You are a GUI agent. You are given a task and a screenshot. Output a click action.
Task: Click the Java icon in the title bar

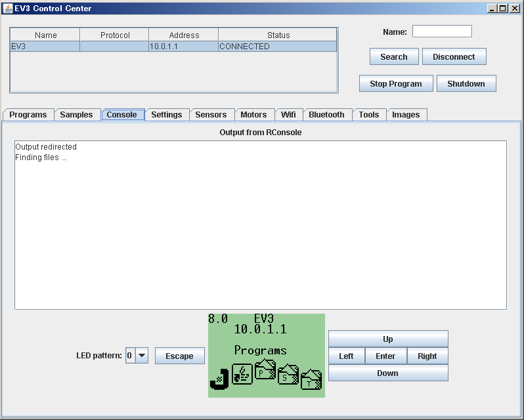pos(7,9)
